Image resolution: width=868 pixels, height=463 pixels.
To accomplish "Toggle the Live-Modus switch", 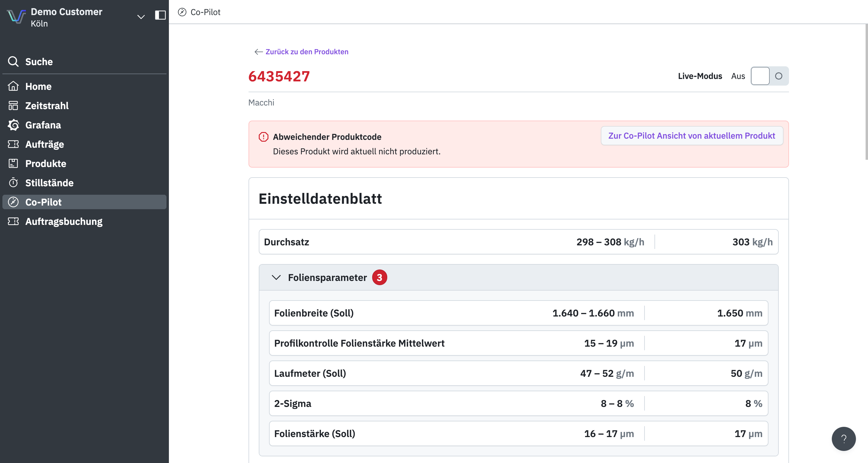I will (770, 76).
